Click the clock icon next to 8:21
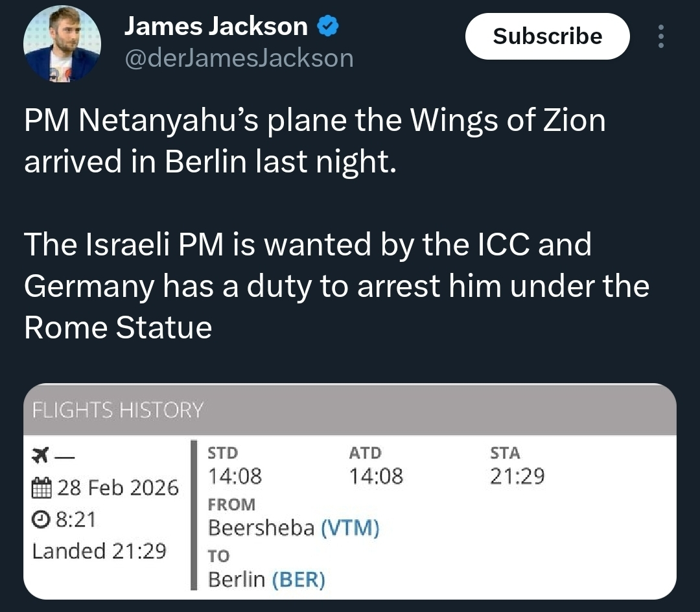 [40, 519]
